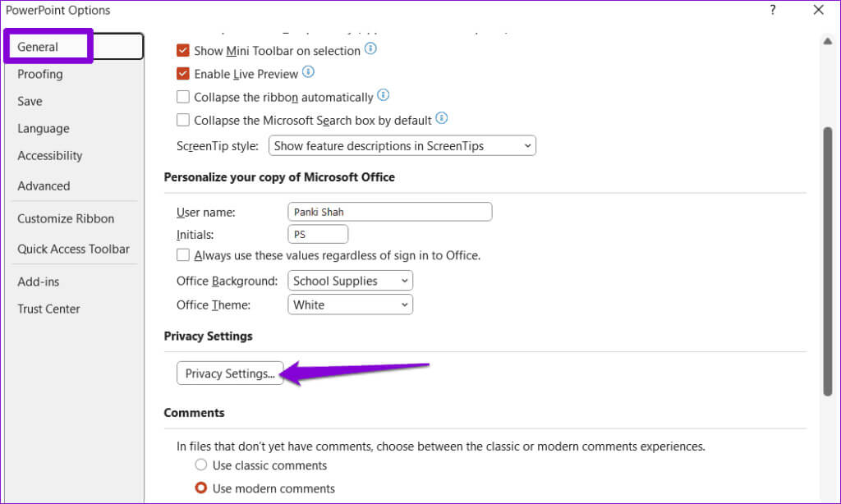
Task: Click info icon beside Collapse the ribbon automatically
Action: click(x=383, y=96)
